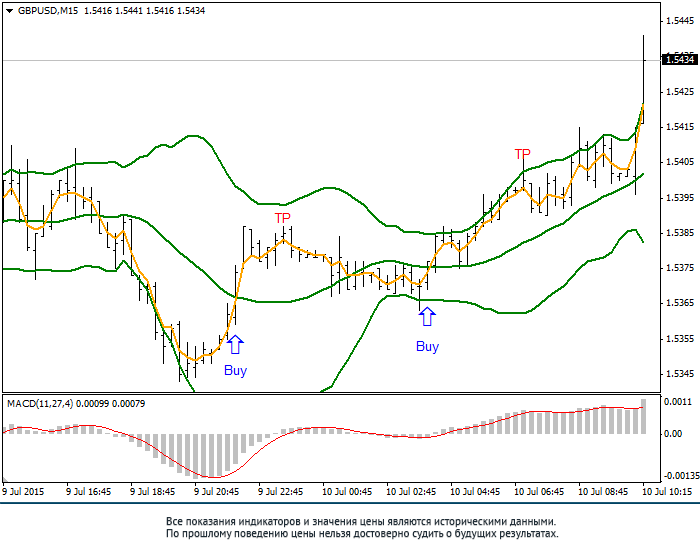The height and width of the screenshot is (552, 700).
Task: Click the 1.5385 price scale label
Action: click(x=680, y=233)
